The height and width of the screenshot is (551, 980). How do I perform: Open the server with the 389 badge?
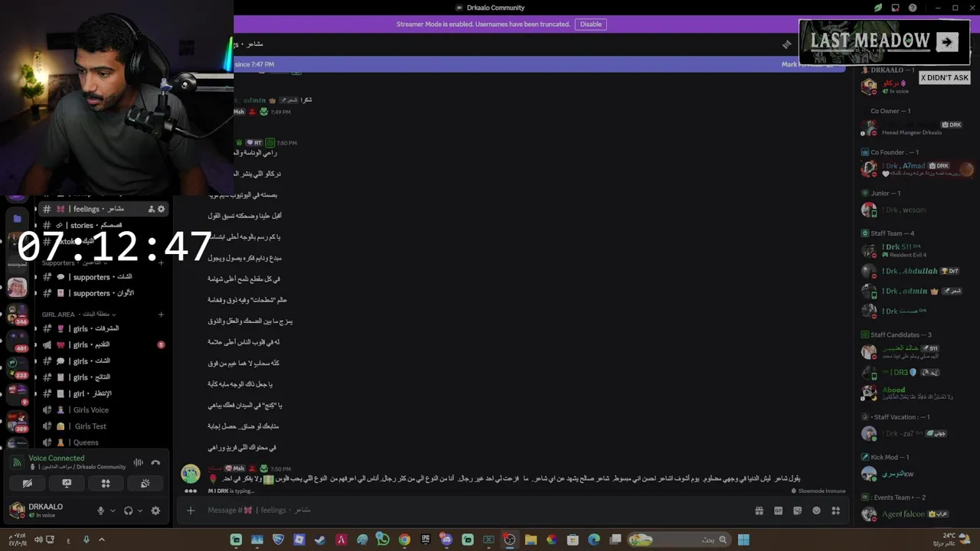pyautogui.click(x=17, y=420)
